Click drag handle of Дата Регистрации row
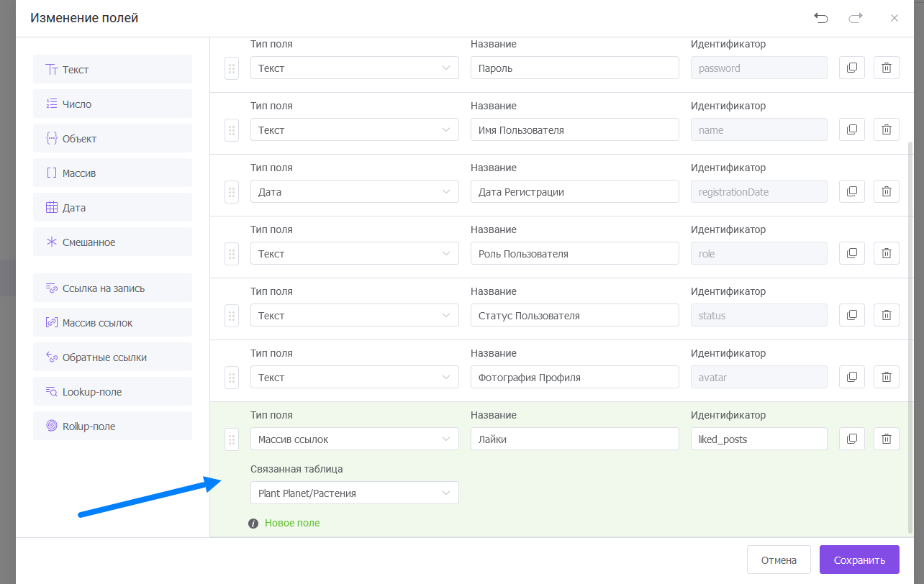 coord(232,192)
